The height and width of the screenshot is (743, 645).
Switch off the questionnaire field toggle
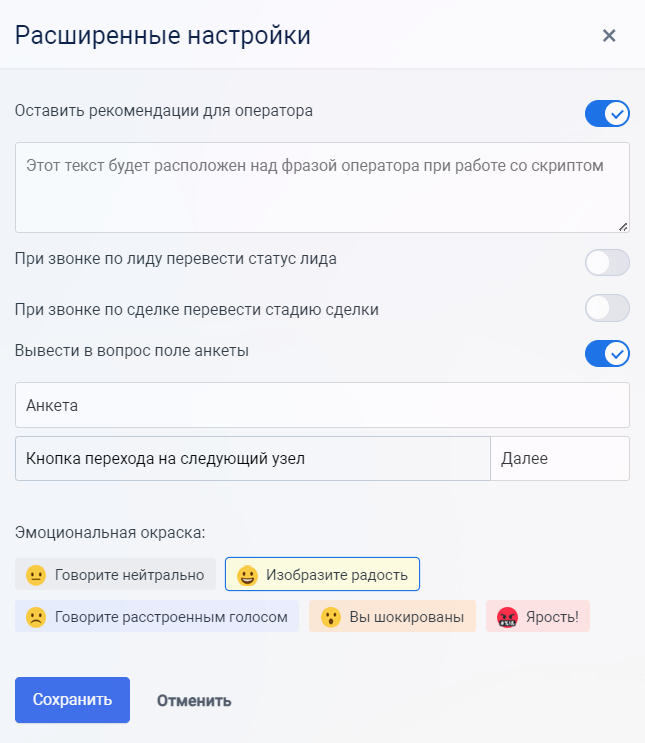coord(607,353)
